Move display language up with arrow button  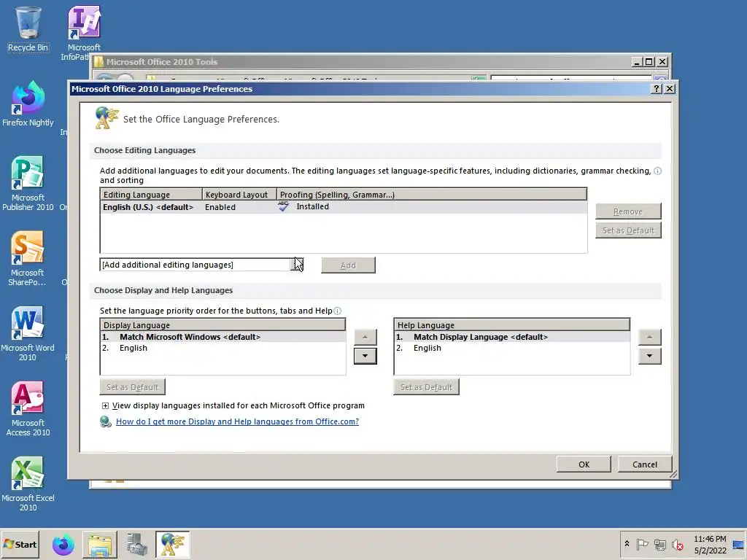point(365,337)
